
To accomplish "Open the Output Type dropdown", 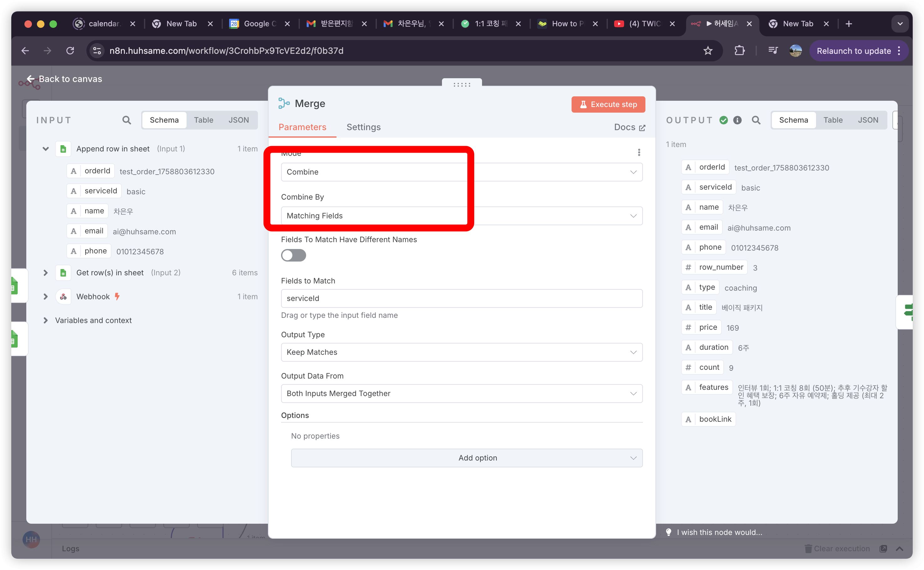I will pos(462,352).
